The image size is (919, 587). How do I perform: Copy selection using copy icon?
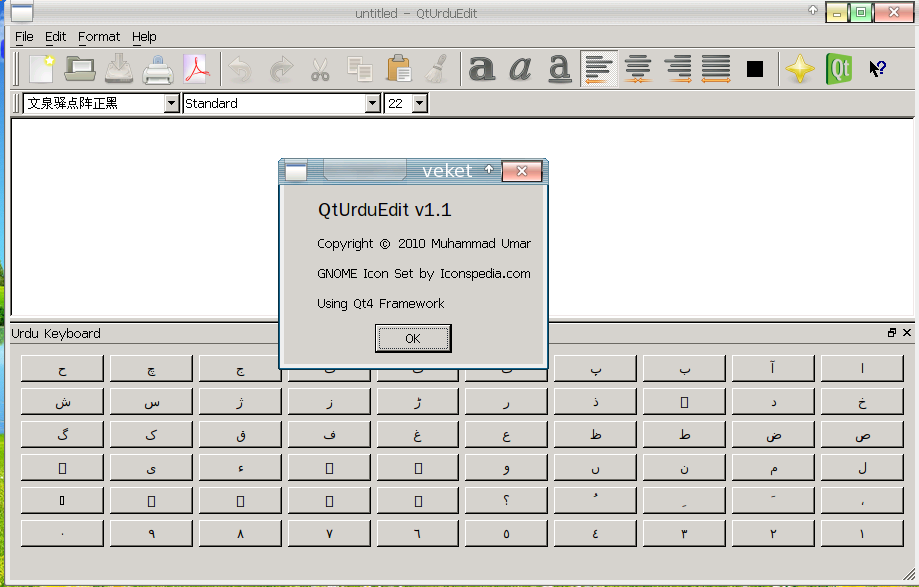[x=359, y=69]
